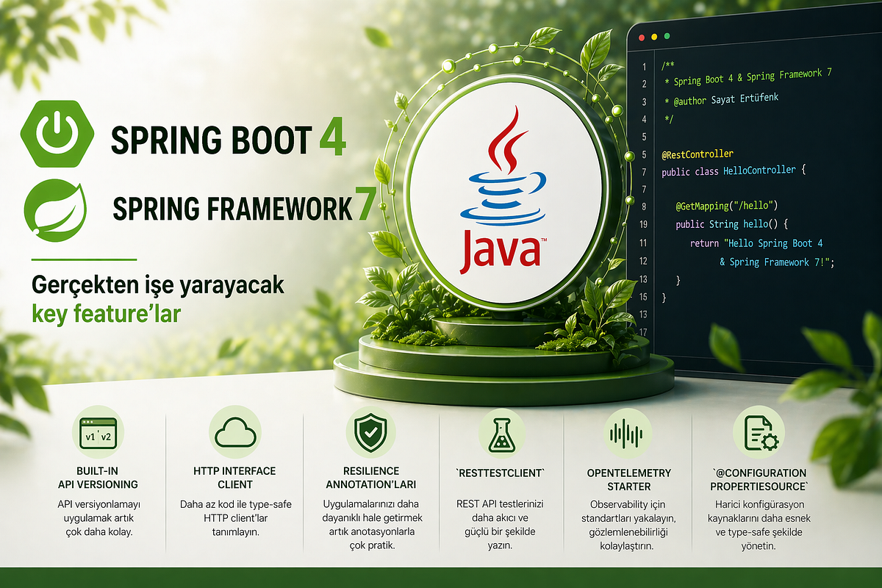The height and width of the screenshot is (588, 882).
Task: Click the cloud HTTP Interface Client icon
Action: point(234,433)
